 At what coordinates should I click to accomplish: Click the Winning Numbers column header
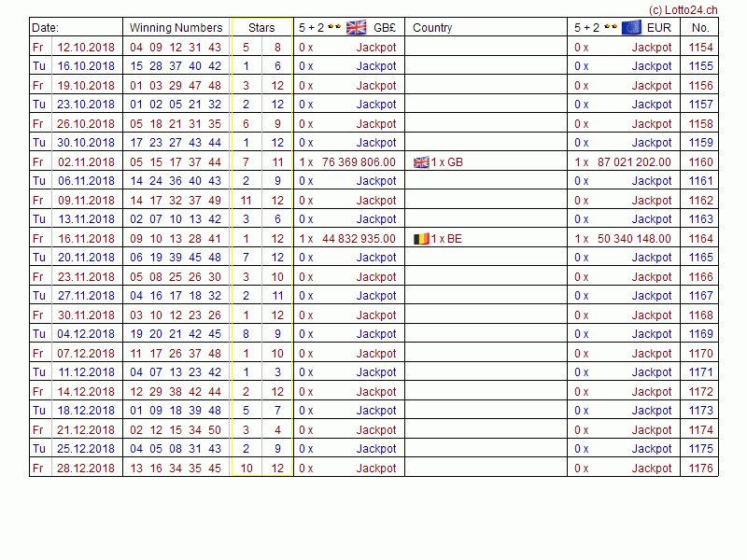176,28
